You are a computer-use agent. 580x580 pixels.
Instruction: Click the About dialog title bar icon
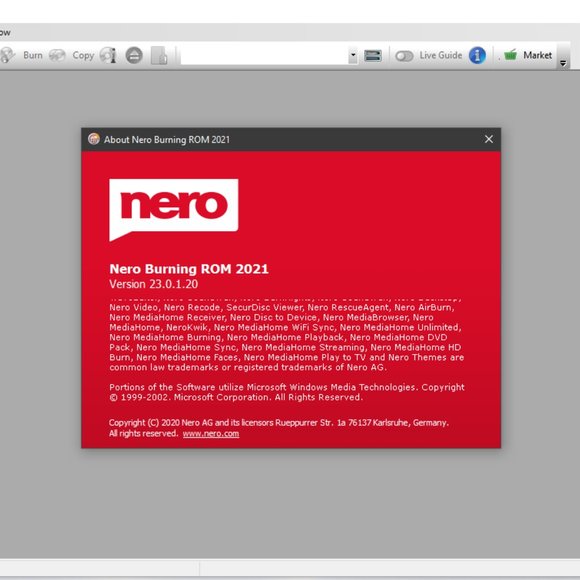point(94,139)
